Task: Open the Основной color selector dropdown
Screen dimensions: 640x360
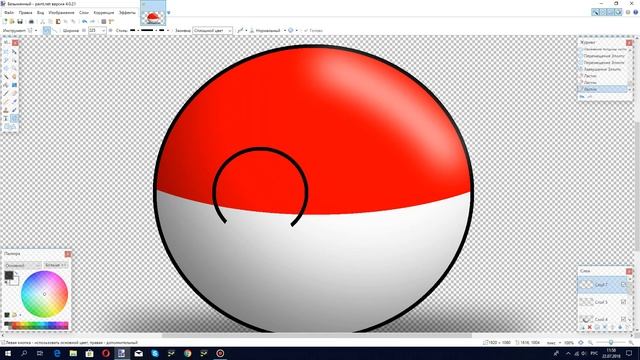Action: (x=23, y=265)
